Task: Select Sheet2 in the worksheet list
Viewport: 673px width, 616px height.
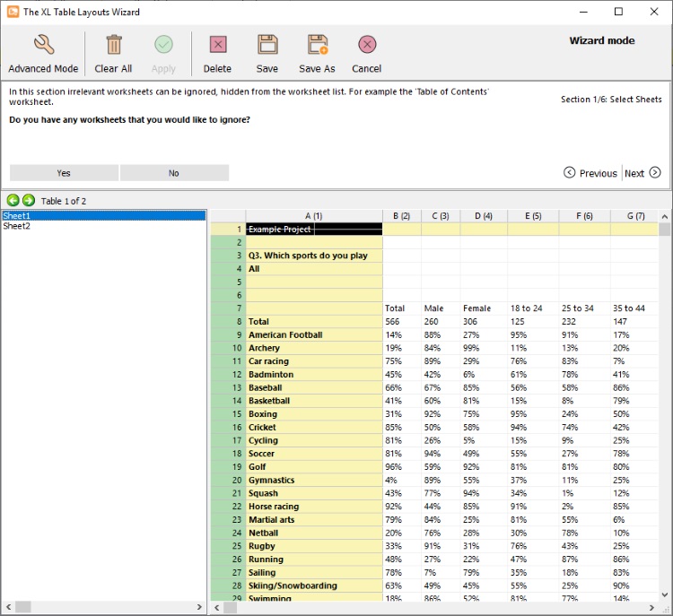Action: click(x=104, y=226)
